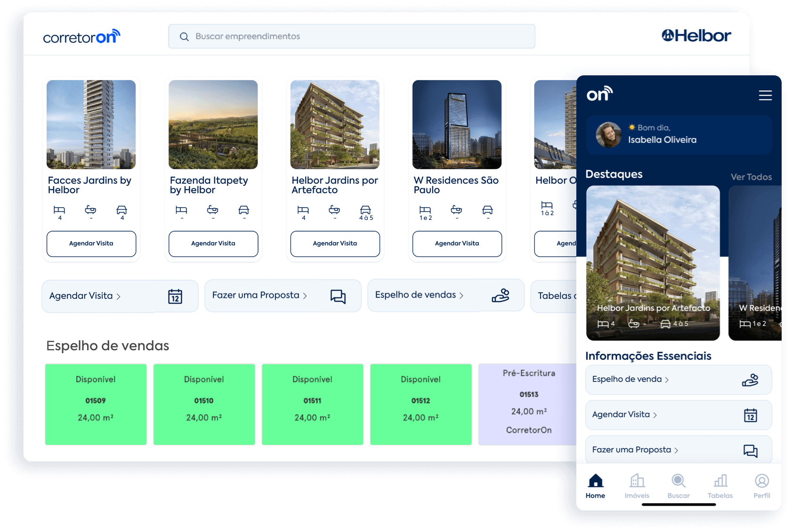Click the calendar icon on Agendar Visita card
This screenshot has height=532, width=792.
(x=175, y=296)
